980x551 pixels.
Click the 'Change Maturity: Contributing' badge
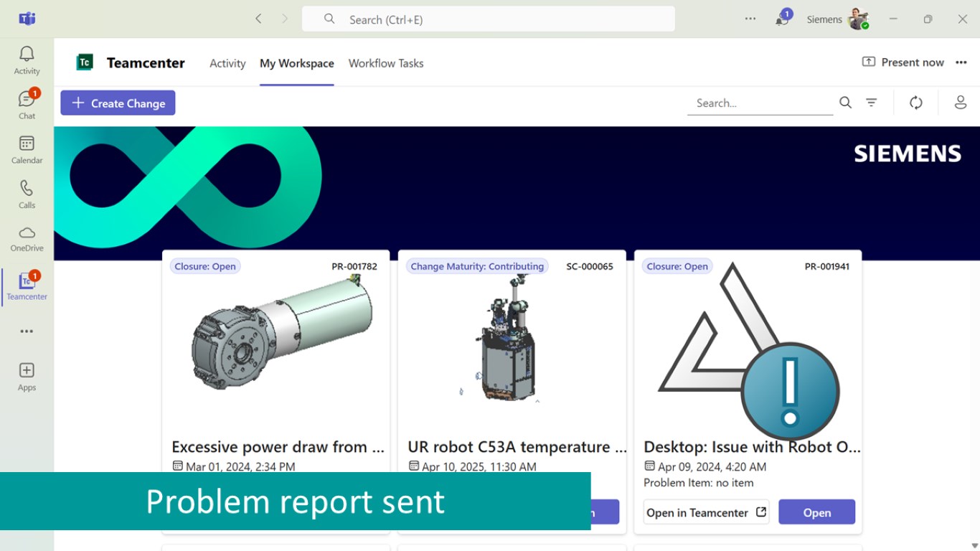477,266
